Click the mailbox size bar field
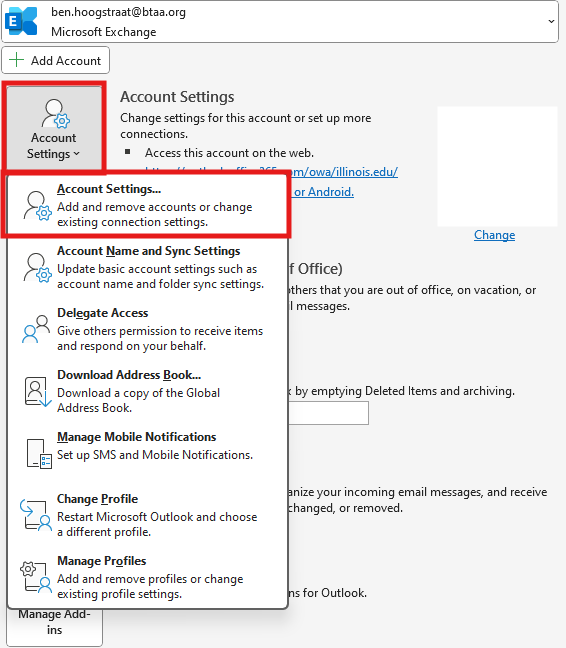566x648 pixels. pos(328,413)
